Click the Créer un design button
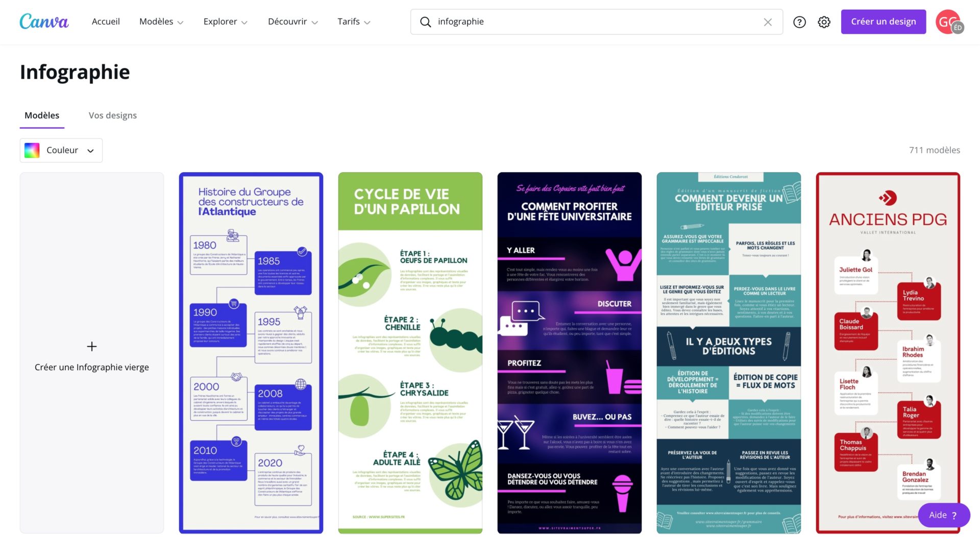This screenshot has height=537, width=980. tap(883, 21)
